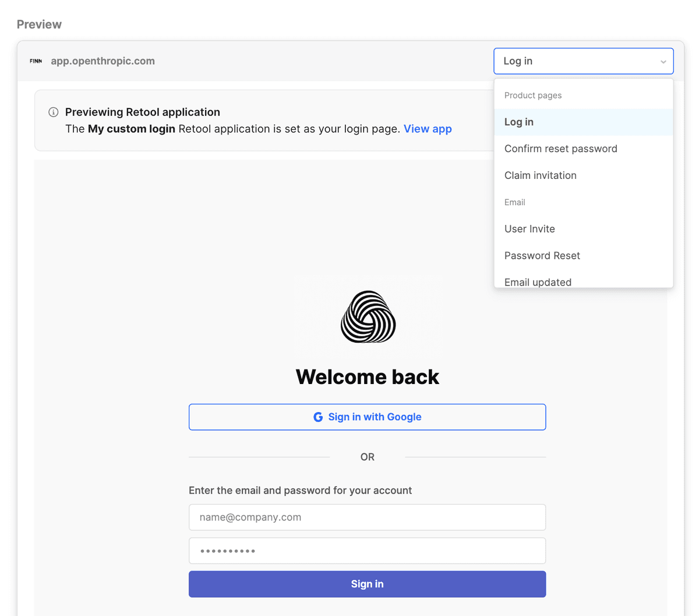Click the masked password input field
The image size is (699, 616).
367,550
